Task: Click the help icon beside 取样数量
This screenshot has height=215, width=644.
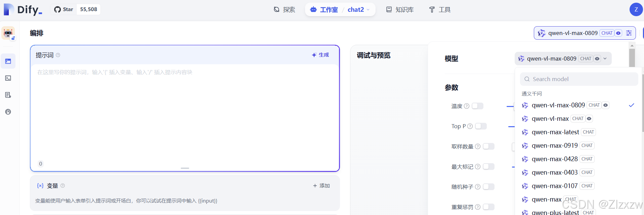Action: 478,146
